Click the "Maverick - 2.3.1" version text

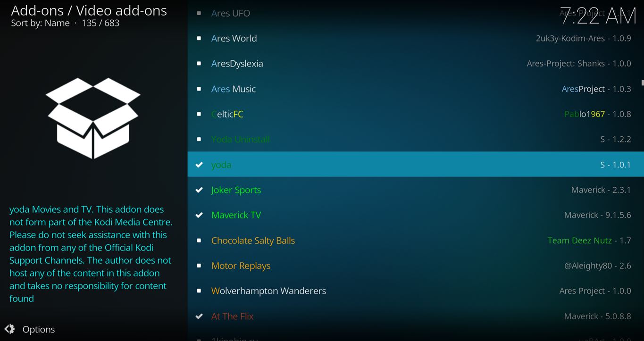601,190
